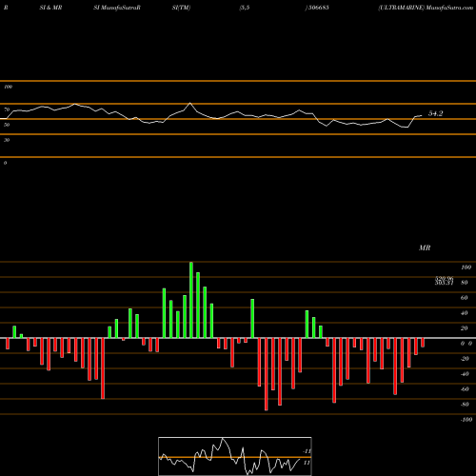Click the RSI axis label 50

pos(7,125)
